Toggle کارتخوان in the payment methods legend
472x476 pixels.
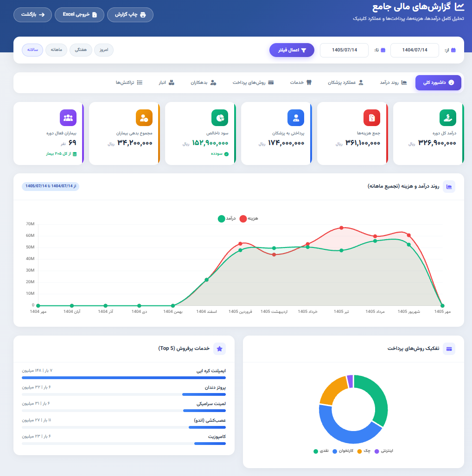[343, 451]
